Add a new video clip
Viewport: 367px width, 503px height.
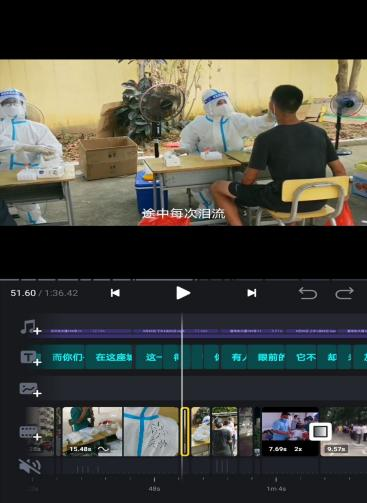[31, 433]
